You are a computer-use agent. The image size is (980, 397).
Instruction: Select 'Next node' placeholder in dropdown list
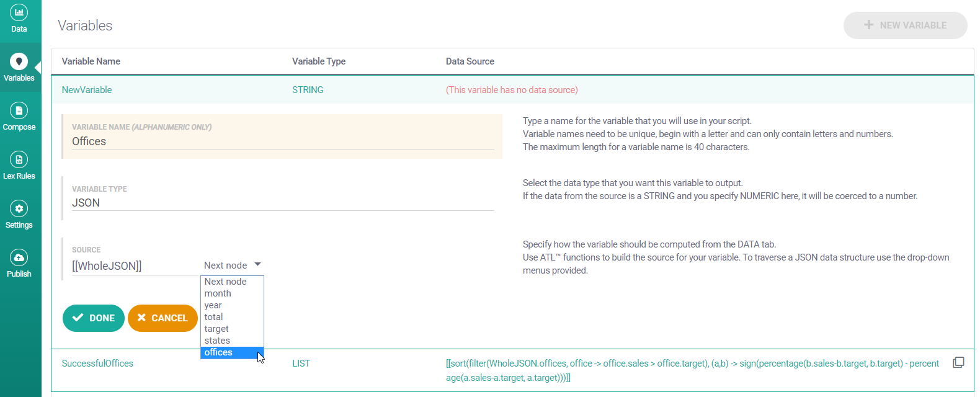click(x=232, y=282)
